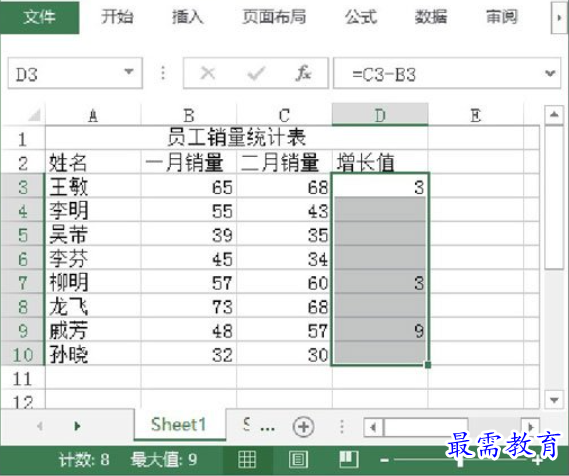The width and height of the screenshot is (569, 476).
Task: Add a new sheet with plus icon
Action: tap(303, 427)
